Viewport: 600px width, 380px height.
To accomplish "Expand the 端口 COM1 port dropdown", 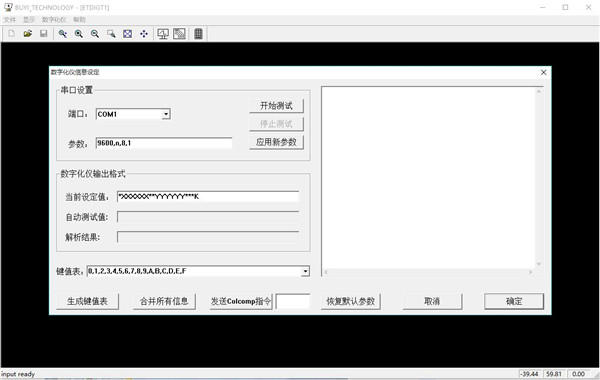I will (x=166, y=114).
